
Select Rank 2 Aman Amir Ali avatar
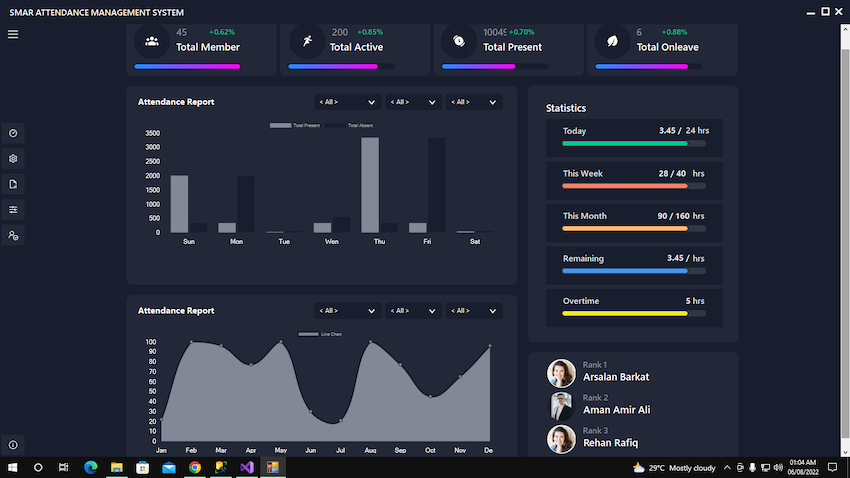561,406
